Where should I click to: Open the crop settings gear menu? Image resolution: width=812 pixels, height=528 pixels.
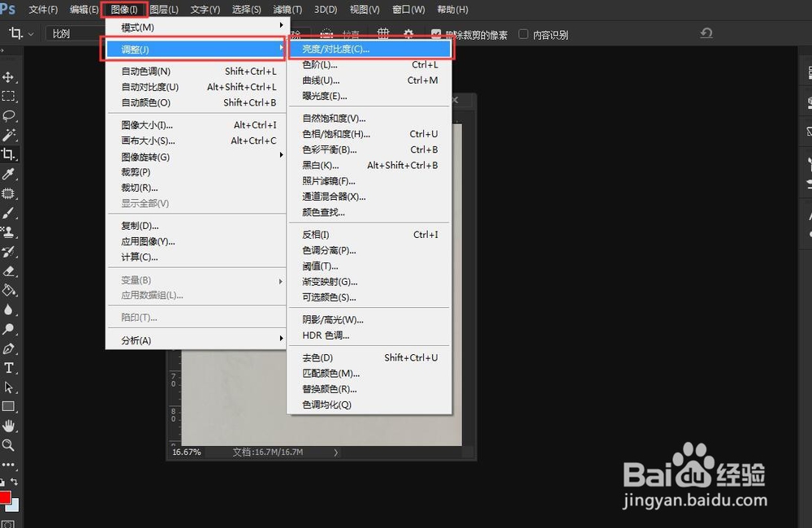(x=408, y=34)
